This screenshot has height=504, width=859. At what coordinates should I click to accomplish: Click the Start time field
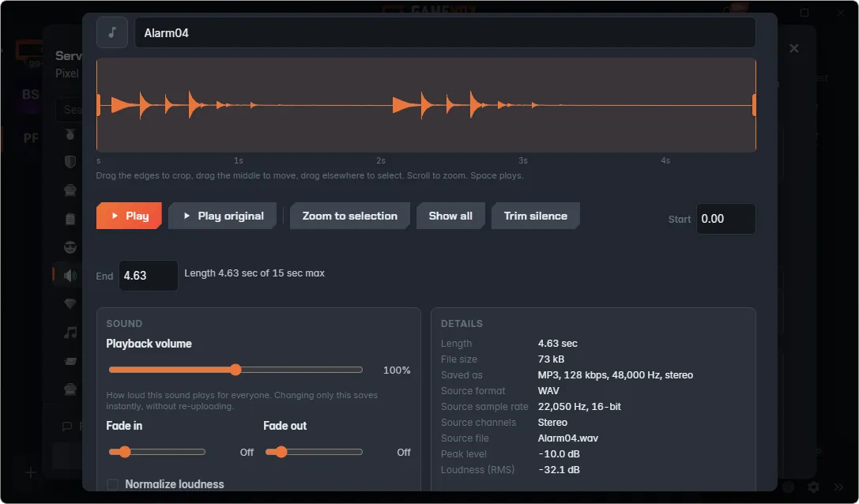coord(726,219)
